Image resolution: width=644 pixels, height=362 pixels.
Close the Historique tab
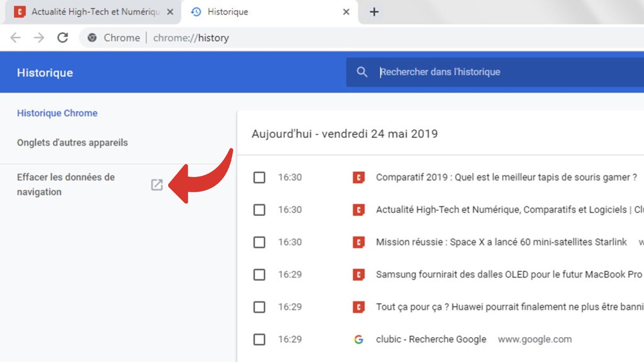(346, 12)
